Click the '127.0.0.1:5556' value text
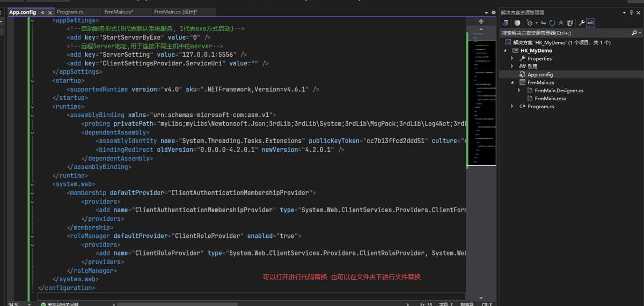Viewport: 644px width, 306px height. (x=207, y=55)
